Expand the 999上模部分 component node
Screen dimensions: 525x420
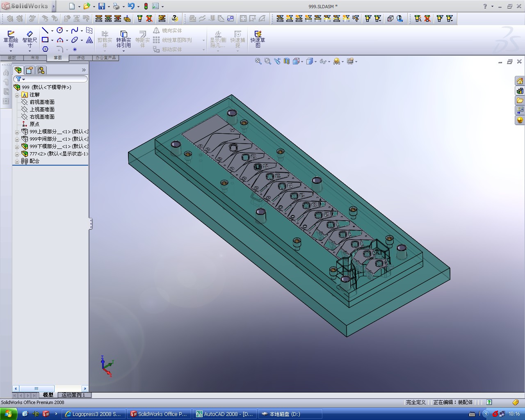click(x=17, y=132)
